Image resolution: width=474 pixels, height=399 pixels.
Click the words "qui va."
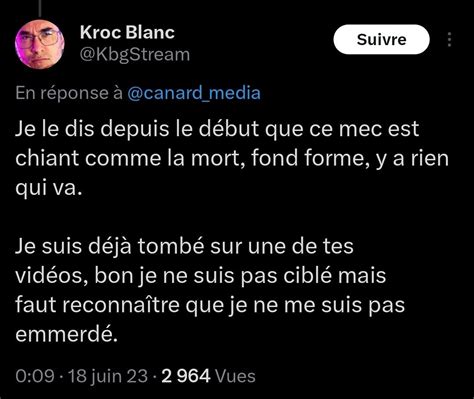(49, 188)
